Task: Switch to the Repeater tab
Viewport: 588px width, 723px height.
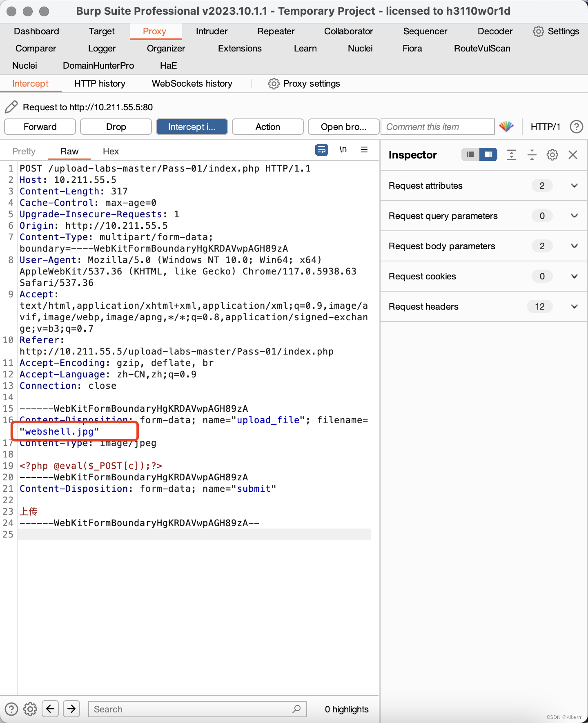Action: click(276, 31)
